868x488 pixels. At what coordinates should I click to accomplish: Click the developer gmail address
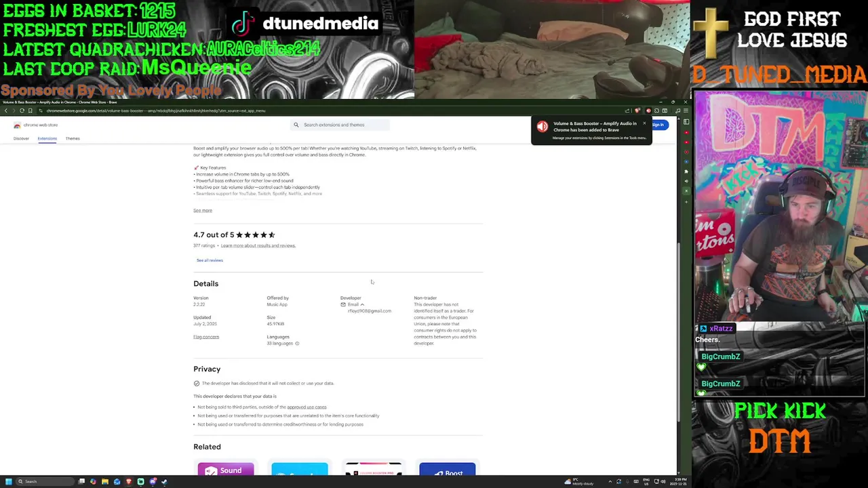pos(370,311)
